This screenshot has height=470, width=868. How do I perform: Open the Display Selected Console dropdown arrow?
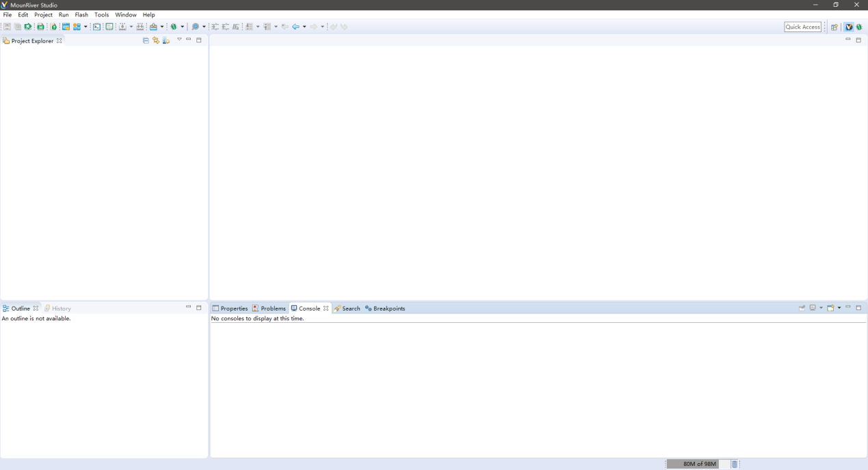click(821, 308)
